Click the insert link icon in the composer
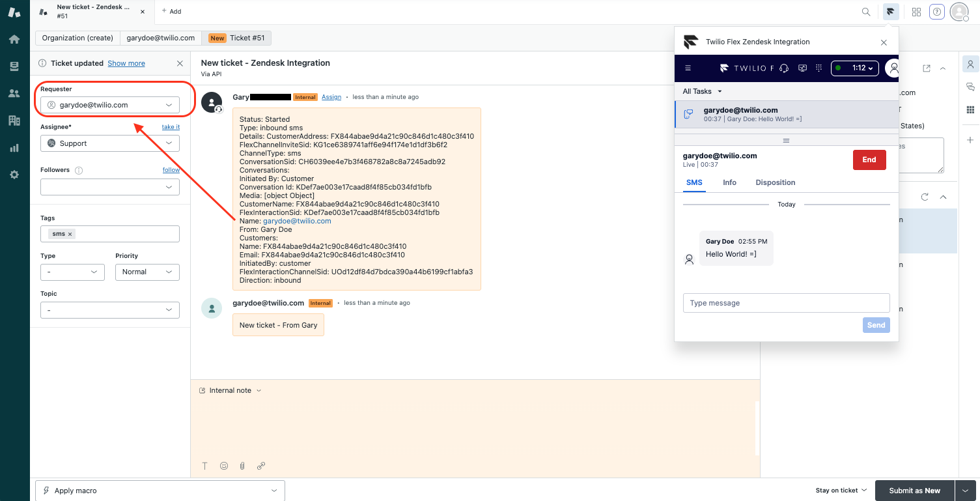980x501 pixels. [261, 466]
